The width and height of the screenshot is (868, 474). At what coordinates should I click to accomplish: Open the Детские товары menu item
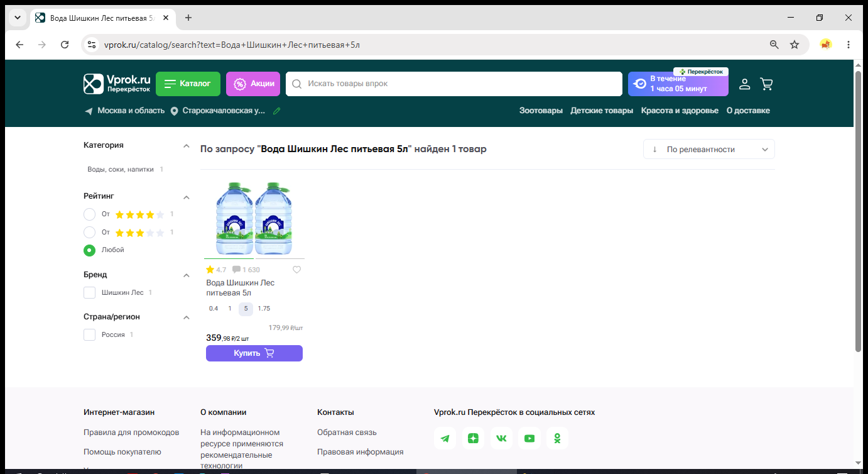point(602,111)
